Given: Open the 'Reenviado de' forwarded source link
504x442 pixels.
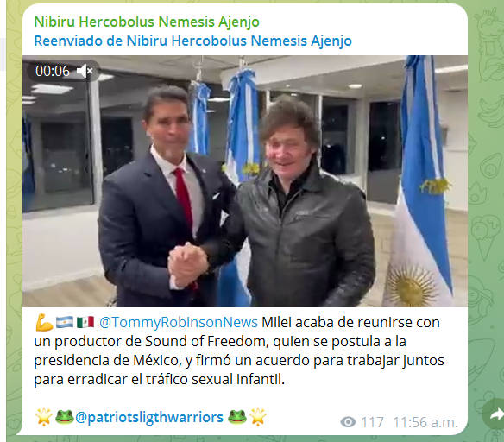Looking at the screenshot, I should 192,41.
